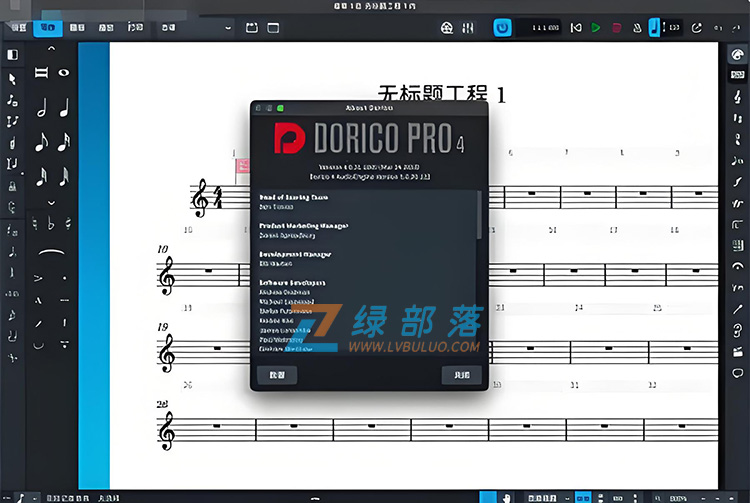Click the circular arrow icon right of tempo
Image resolution: width=750 pixels, height=503 pixels.
pos(697,28)
